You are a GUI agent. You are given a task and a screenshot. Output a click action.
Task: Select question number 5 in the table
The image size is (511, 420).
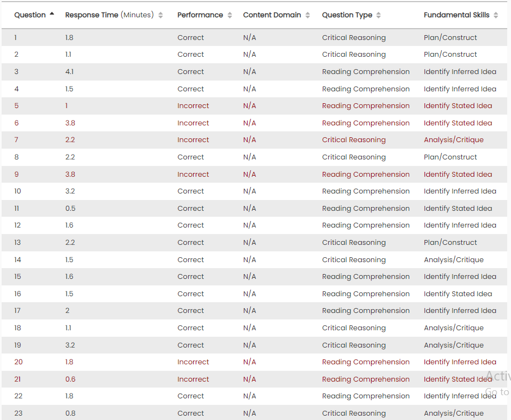[16, 106]
